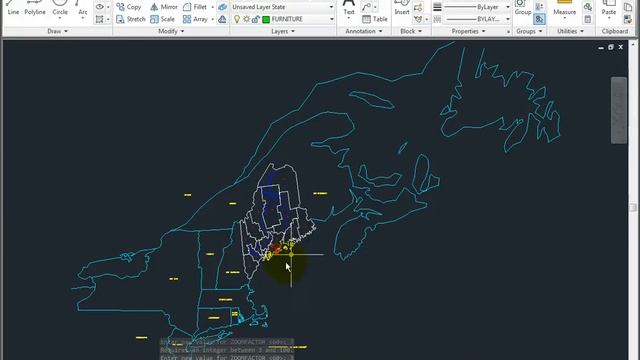Click the Text annotation tool
This screenshot has height=360, width=640.
point(349,8)
